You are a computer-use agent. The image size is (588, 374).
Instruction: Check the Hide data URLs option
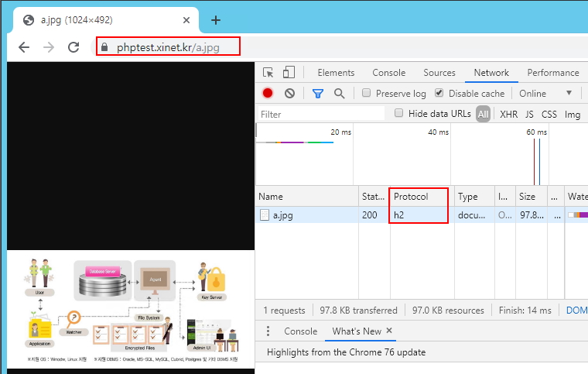[x=399, y=113]
